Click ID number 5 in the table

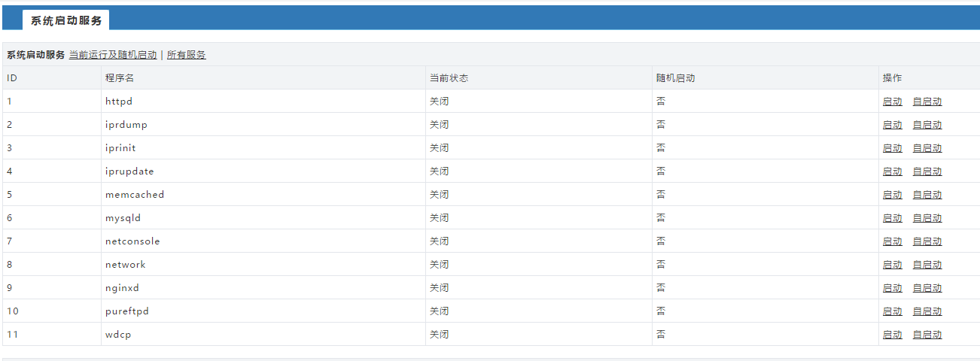tap(10, 194)
